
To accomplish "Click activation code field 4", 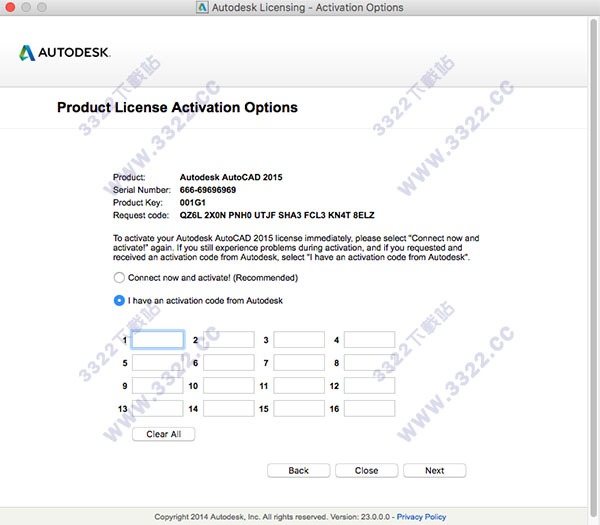I will pyautogui.click(x=369, y=340).
